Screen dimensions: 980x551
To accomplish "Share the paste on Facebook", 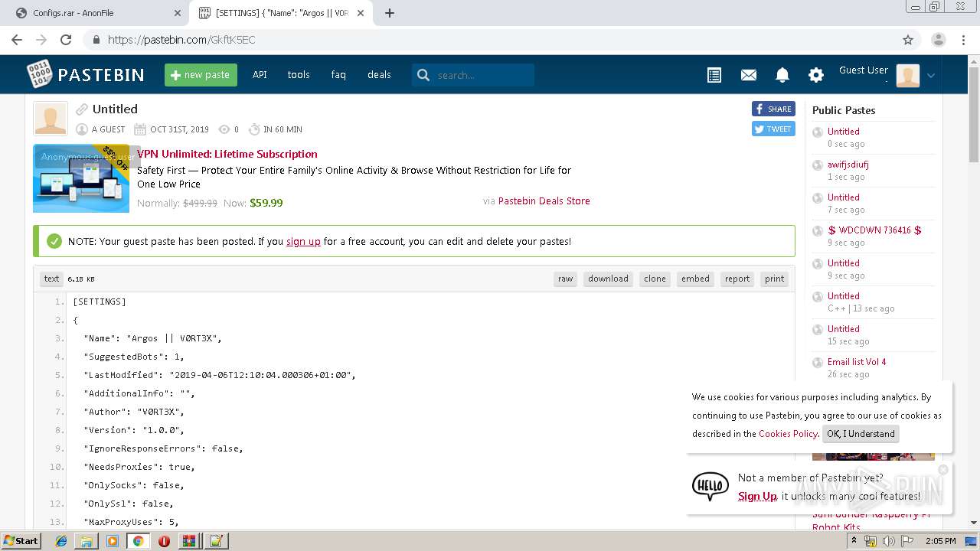I will click(773, 109).
